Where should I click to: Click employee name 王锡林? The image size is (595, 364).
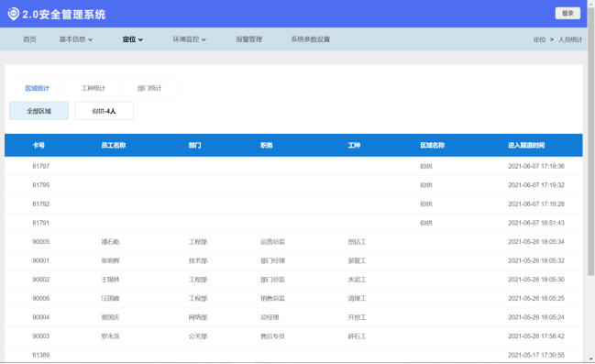click(x=110, y=280)
